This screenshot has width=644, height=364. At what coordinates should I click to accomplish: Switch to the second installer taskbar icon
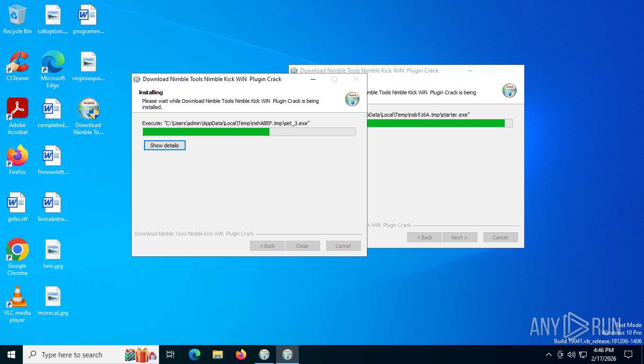click(287, 355)
